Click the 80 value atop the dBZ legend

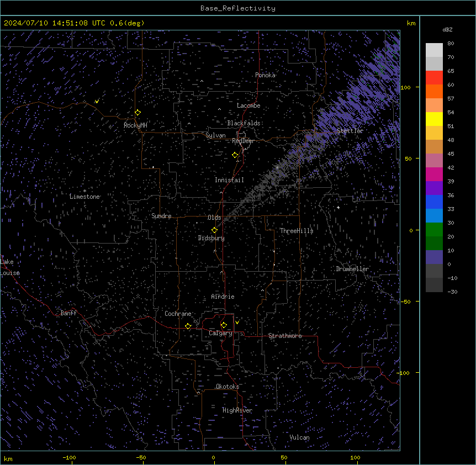451,44
